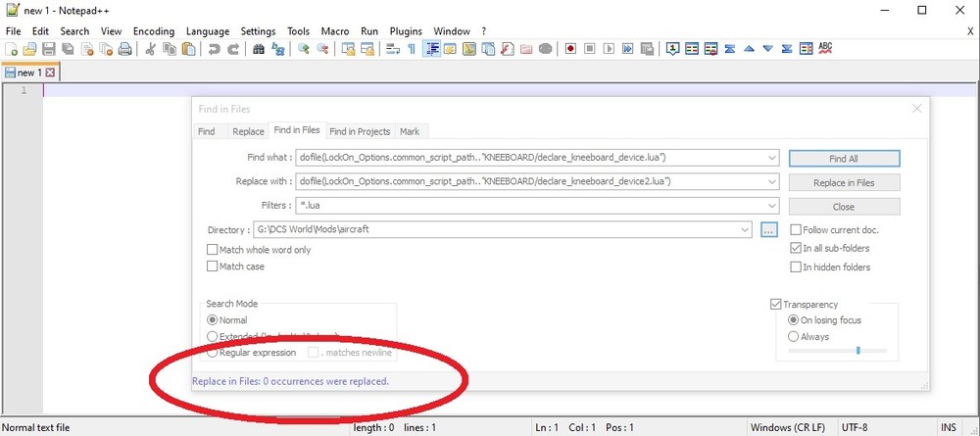The height and width of the screenshot is (436, 980).
Task: Click the Paste clipboard icon
Action: click(188, 49)
